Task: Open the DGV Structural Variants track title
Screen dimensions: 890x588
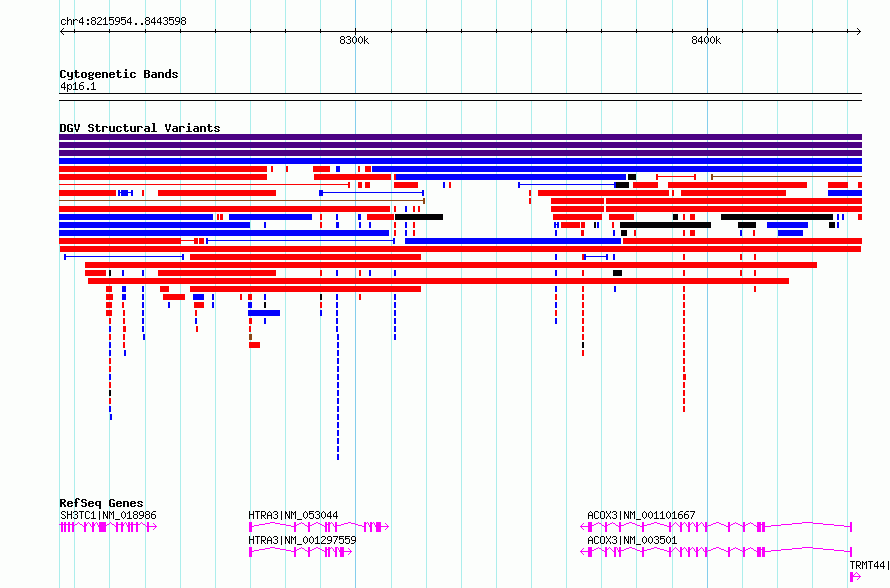Action: pyautogui.click(x=140, y=128)
